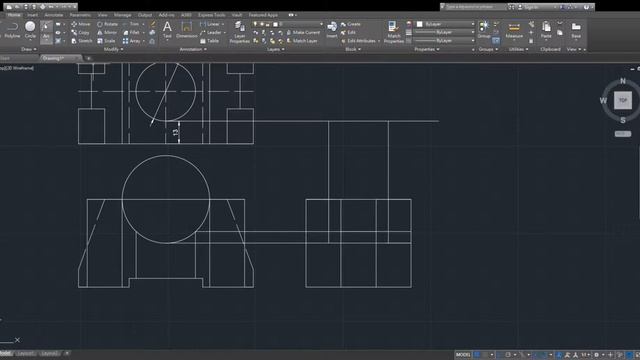Click Create block button
This screenshot has width=640, height=360.
coord(351,24)
